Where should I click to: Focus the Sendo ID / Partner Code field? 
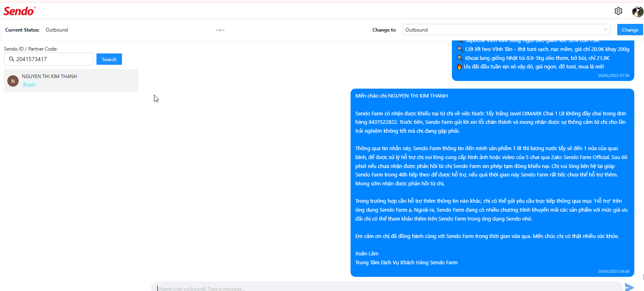tap(49, 59)
